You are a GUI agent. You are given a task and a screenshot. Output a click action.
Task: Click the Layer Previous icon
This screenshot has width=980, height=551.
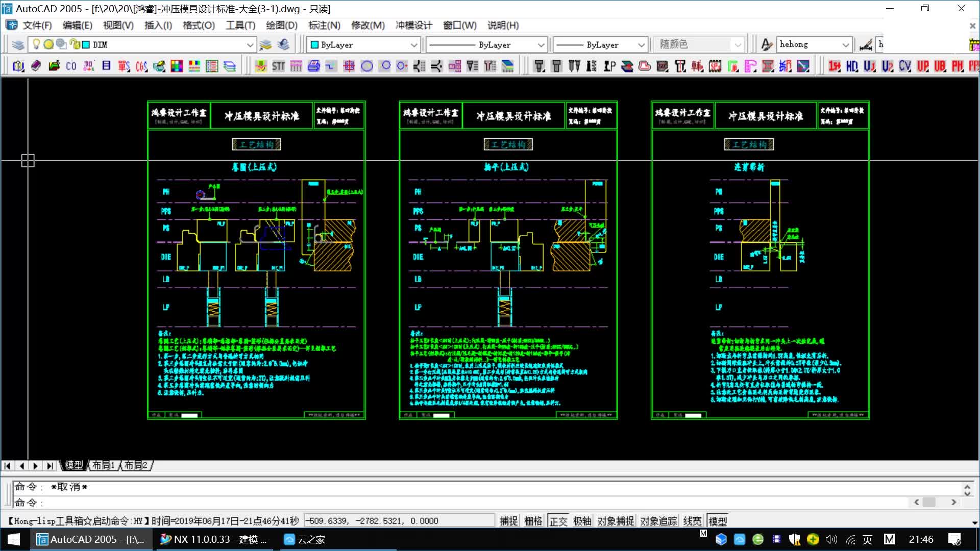[x=283, y=45]
